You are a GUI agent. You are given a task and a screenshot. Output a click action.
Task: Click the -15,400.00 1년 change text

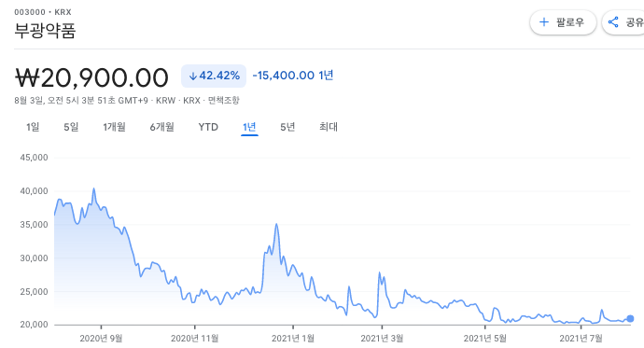[293, 76]
